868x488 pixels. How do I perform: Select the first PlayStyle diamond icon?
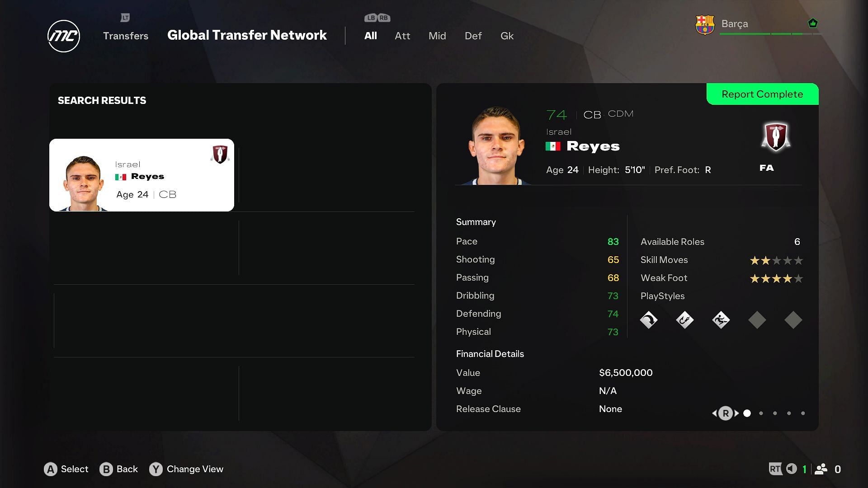pyautogui.click(x=648, y=320)
